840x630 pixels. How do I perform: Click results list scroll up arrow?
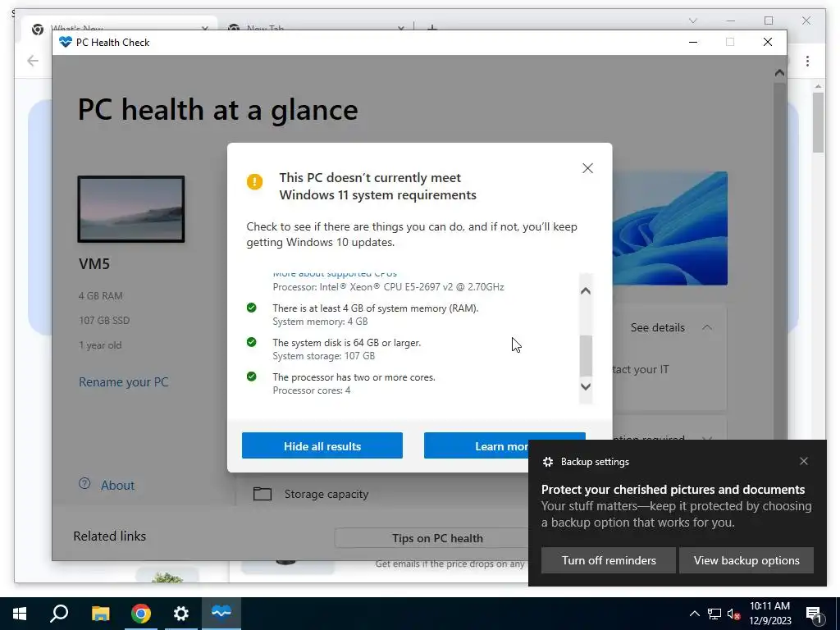coord(586,291)
